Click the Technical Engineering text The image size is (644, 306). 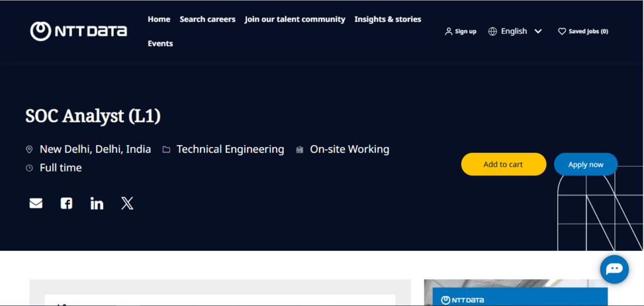[230, 150]
